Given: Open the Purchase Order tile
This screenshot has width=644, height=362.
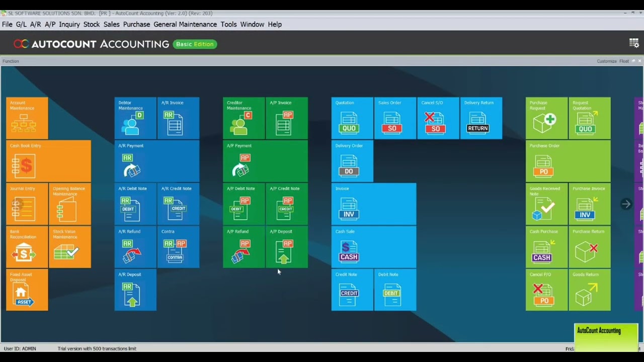Looking at the screenshot, I should click(x=568, y=161).
